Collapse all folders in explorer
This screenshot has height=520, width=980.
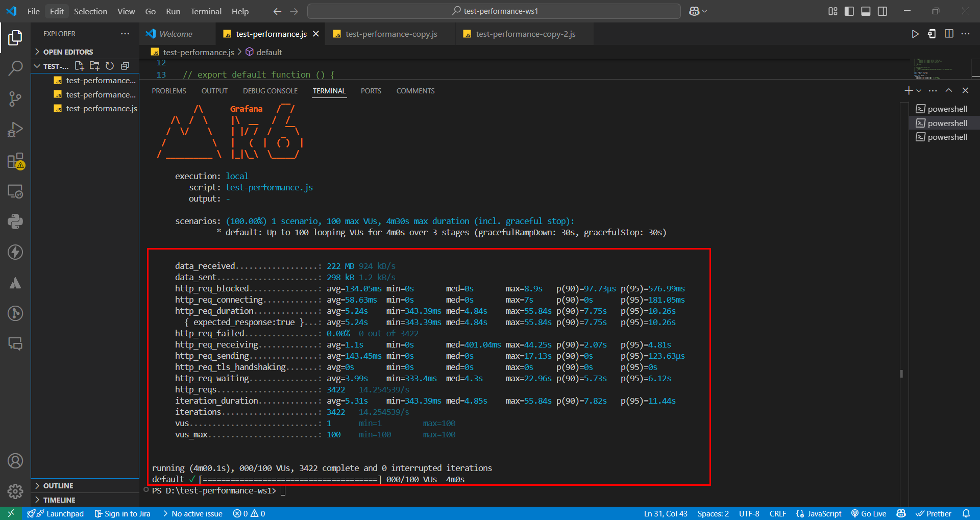tap(125, 66)
